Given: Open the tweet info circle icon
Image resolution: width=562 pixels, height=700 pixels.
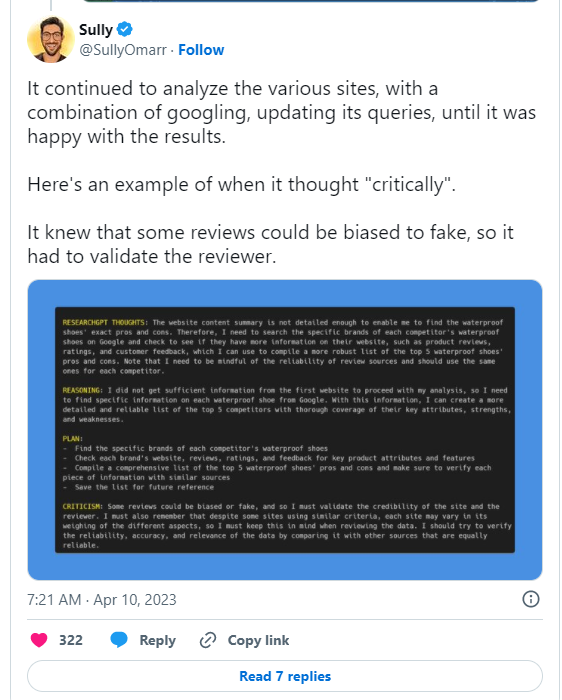Looking at the screenshot, I should pos(531,599).
